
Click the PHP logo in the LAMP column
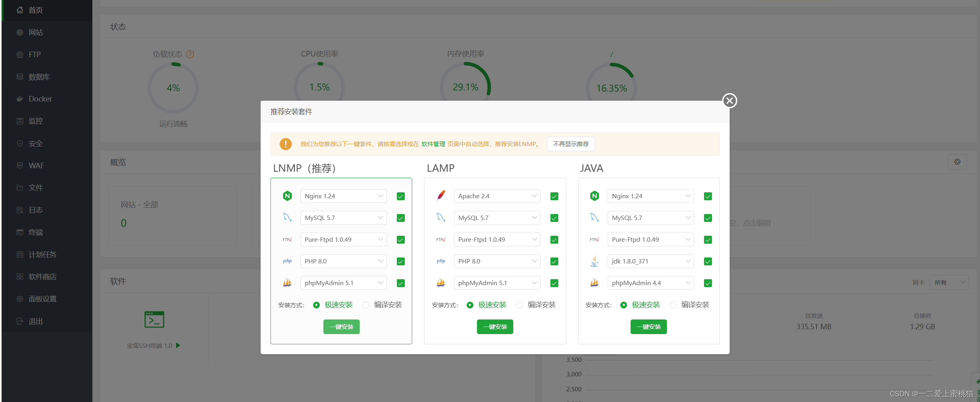(x=441, y=261)
